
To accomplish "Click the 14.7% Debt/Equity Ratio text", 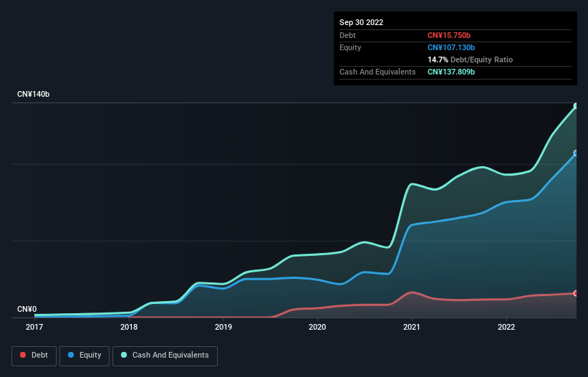I will pyautogui.click(x=471, y=59).
